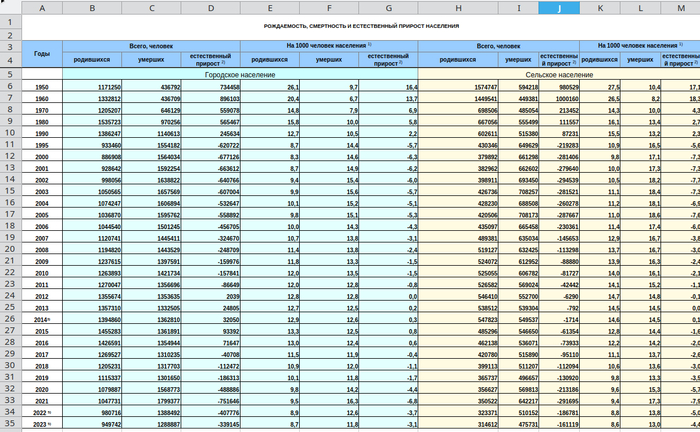
Task: Select row 5 header
Action: 10,74
